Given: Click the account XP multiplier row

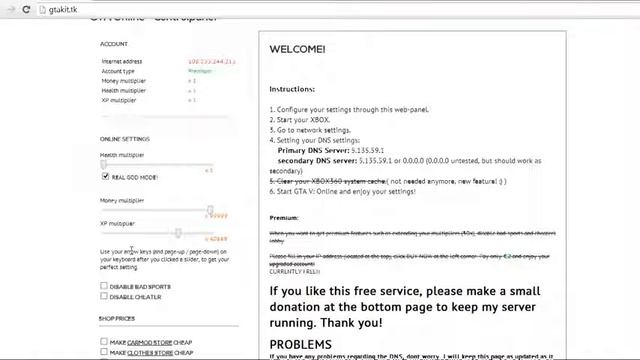Looking at the screenshot, I should click(x=149, y=100).
